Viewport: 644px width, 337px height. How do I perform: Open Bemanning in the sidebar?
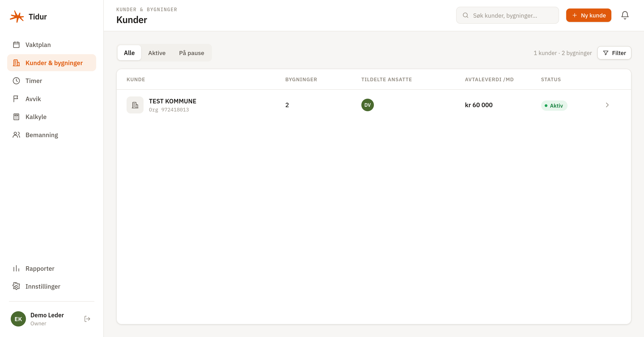point(52,135)
